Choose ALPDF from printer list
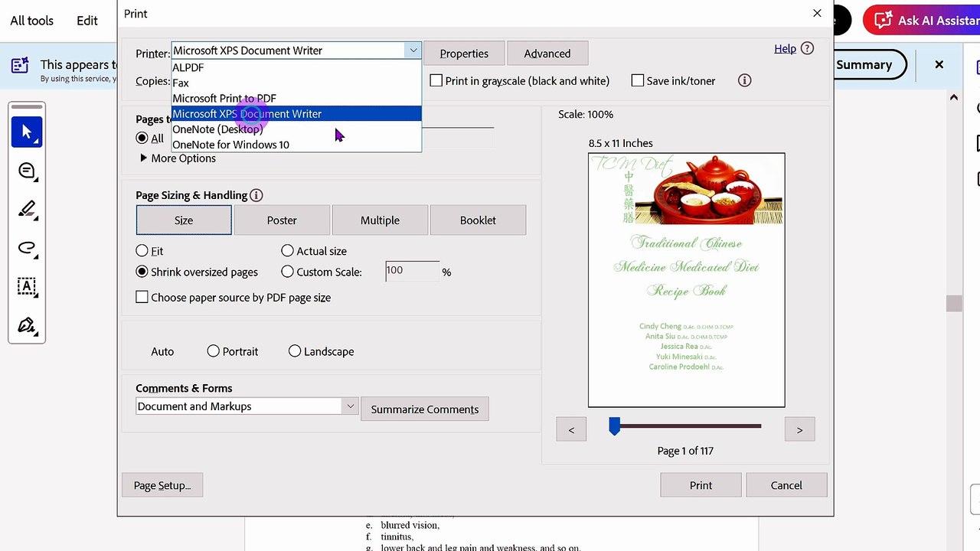 coord(296,67)
